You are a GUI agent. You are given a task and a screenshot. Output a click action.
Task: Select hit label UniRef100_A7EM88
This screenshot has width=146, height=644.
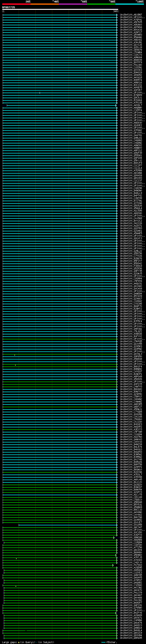tap(131, 170)
